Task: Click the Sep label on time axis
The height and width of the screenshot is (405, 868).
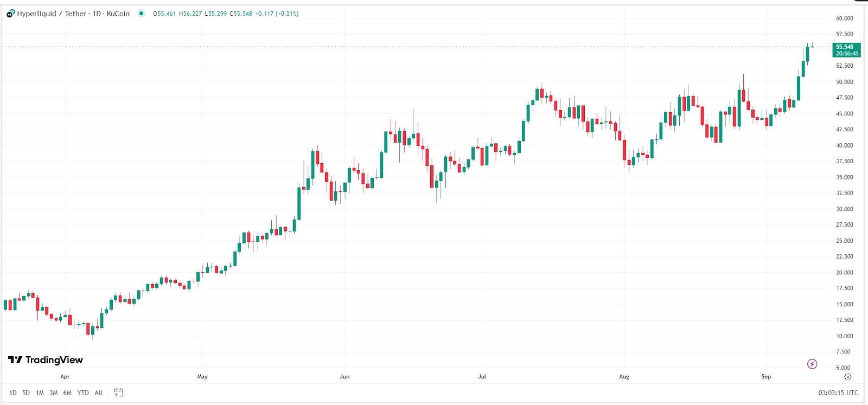Action: 766,377
